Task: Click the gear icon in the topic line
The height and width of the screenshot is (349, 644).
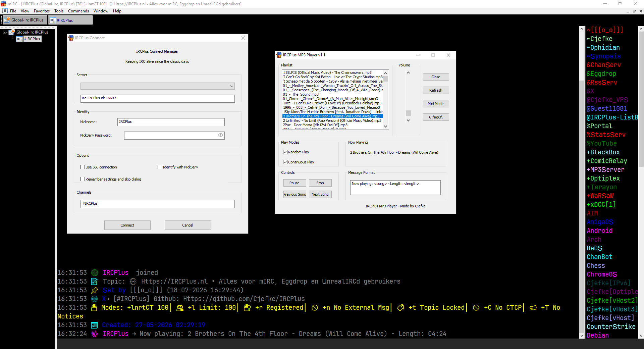Action: pos(133,282)
